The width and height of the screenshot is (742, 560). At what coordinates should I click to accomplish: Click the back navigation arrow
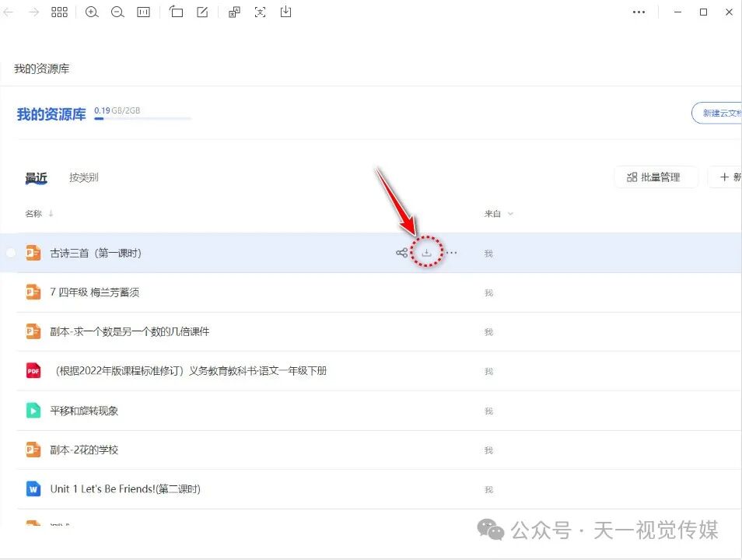pos(8,12)
